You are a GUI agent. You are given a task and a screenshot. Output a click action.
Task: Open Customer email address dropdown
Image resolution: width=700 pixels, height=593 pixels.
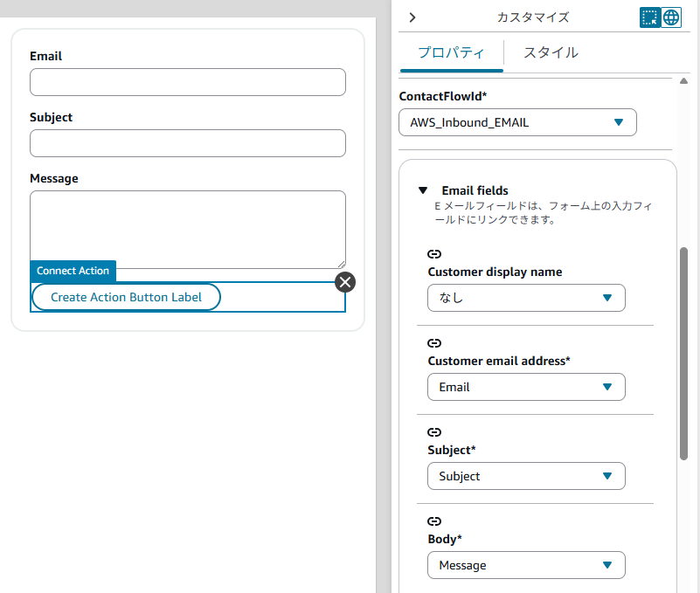click(526, 387)
